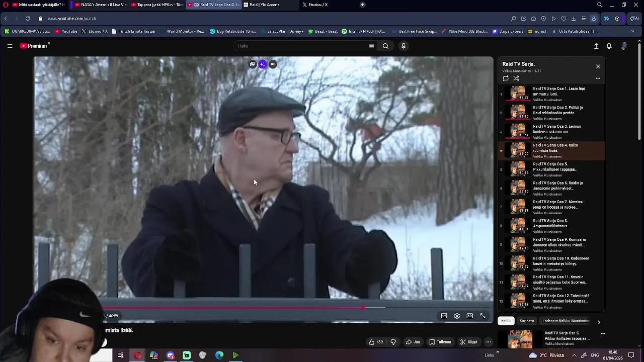Go back in browser history
644x362 pixels.
[6, 19]
